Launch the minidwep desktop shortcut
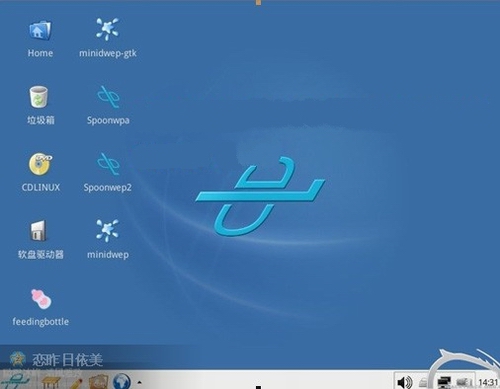 [x=107, y=230]
